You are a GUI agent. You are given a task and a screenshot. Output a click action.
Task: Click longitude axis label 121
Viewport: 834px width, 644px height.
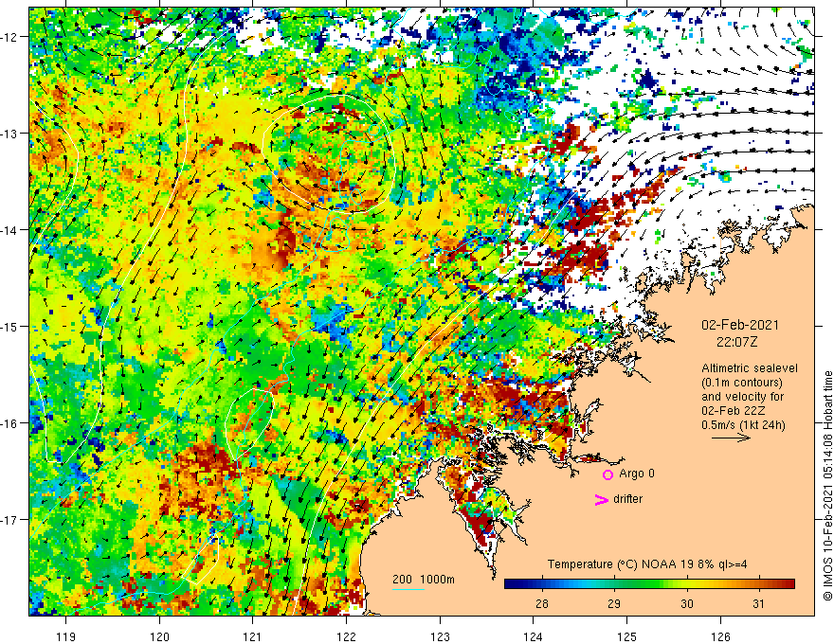click(x=253, y=636)
